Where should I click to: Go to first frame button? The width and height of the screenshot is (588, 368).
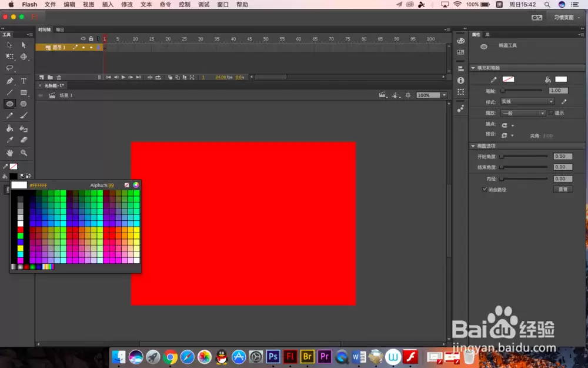pyautogui.click(x=108, y=77)
